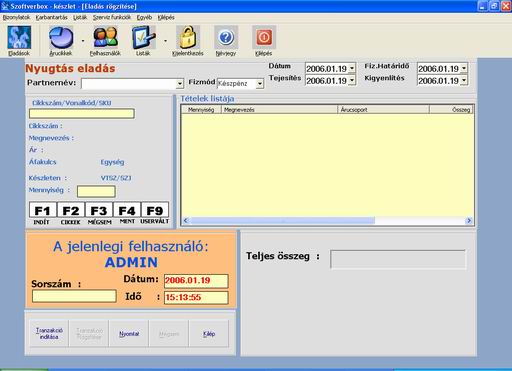The width and height of the screenshot is (512, 371).
Task: Click the Idő field showing 15:13:55
Action: click(x=196, y=297)
